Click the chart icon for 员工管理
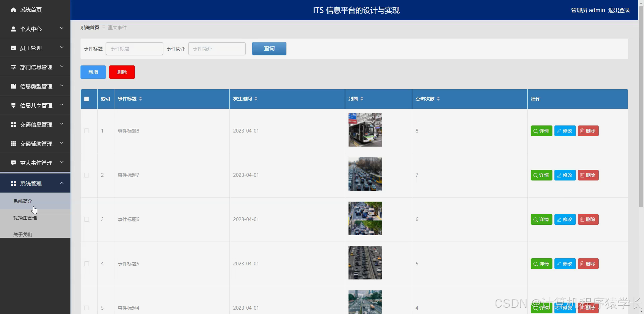 coord(13,48)
